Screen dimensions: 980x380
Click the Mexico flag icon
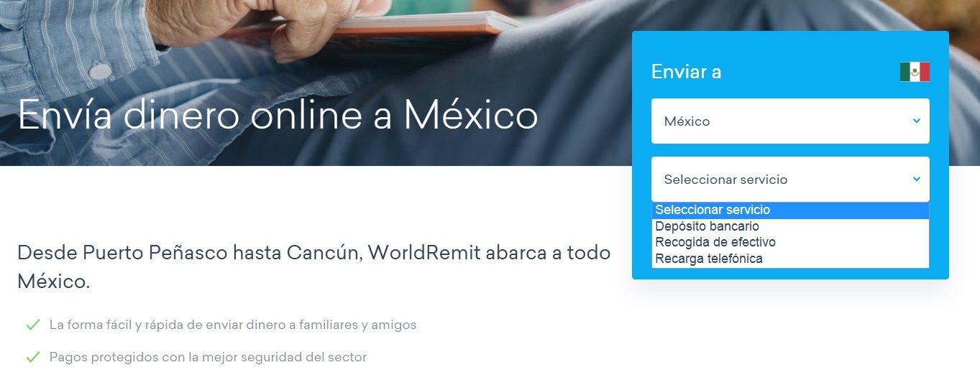click(x=915, y=72)
